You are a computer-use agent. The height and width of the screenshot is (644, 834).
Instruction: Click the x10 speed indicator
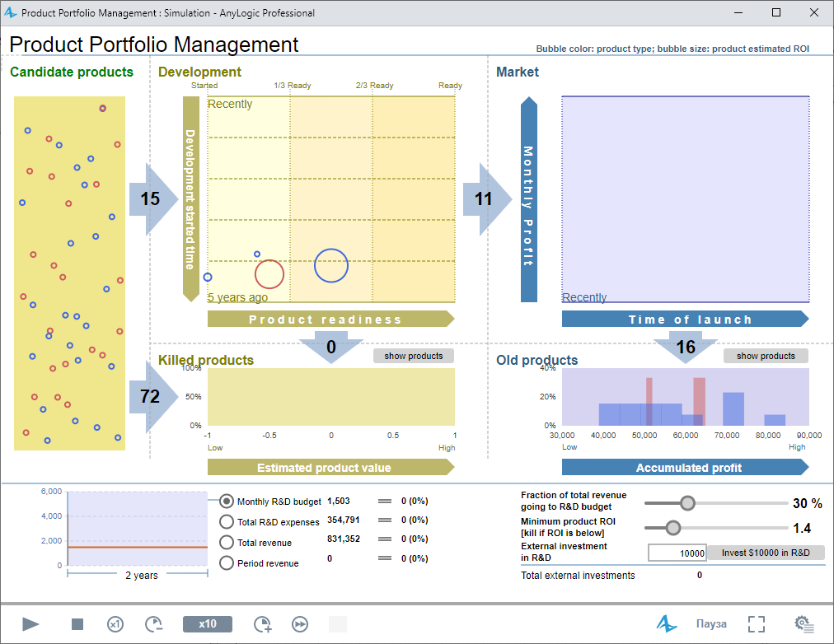208,623
